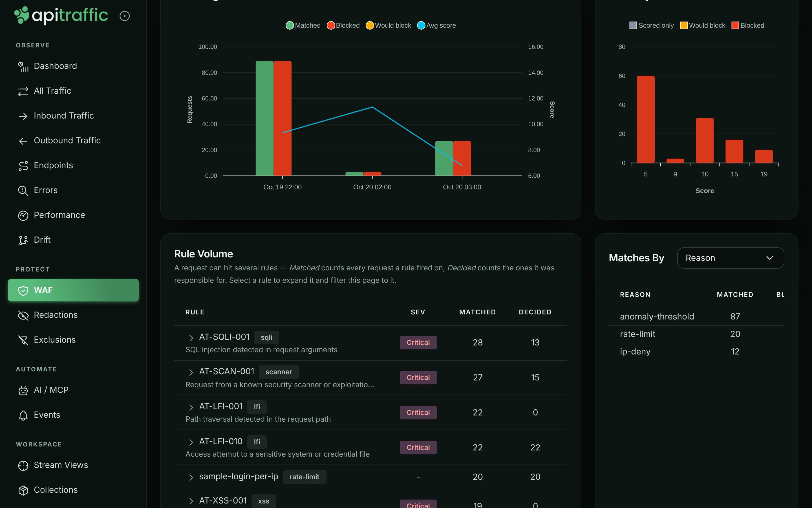Select the anomaly-threshold reason row

point(697,316)
